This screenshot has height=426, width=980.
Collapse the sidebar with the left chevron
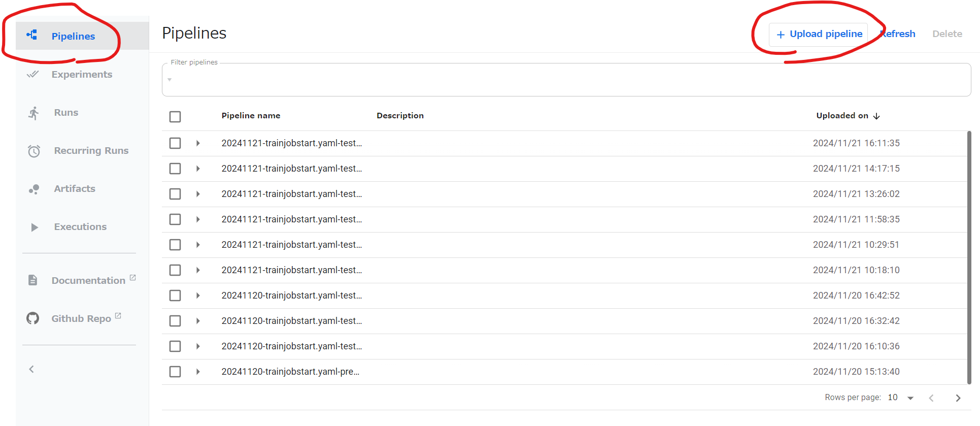tap(31, 369)
